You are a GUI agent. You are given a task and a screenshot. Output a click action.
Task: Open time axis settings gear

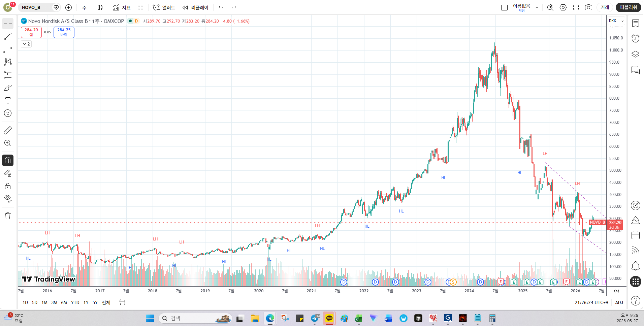click(x=616, y=291)
